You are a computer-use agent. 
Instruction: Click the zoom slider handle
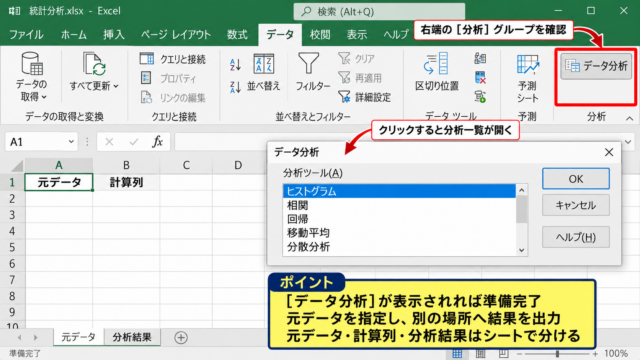pos(557,353)
